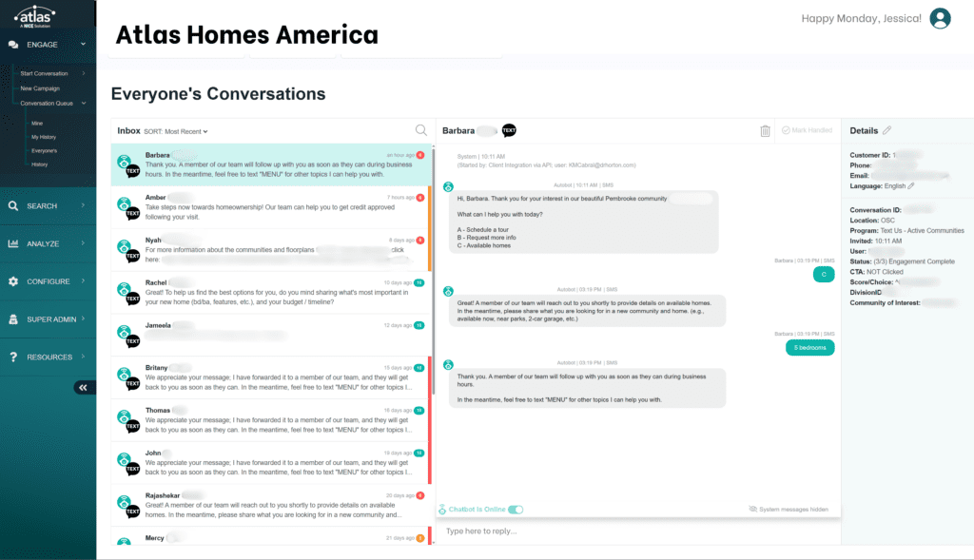Select Everyone's under Conversation Queue
The image size is (974, 560).
44,150
